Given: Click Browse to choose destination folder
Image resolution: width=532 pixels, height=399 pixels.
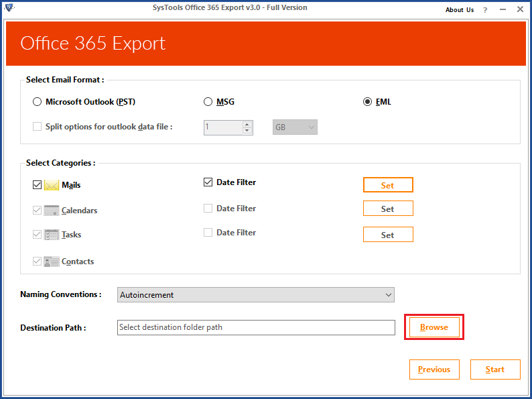Looking at the screenshot, I should pyautogui.click(x=434, y=327).
